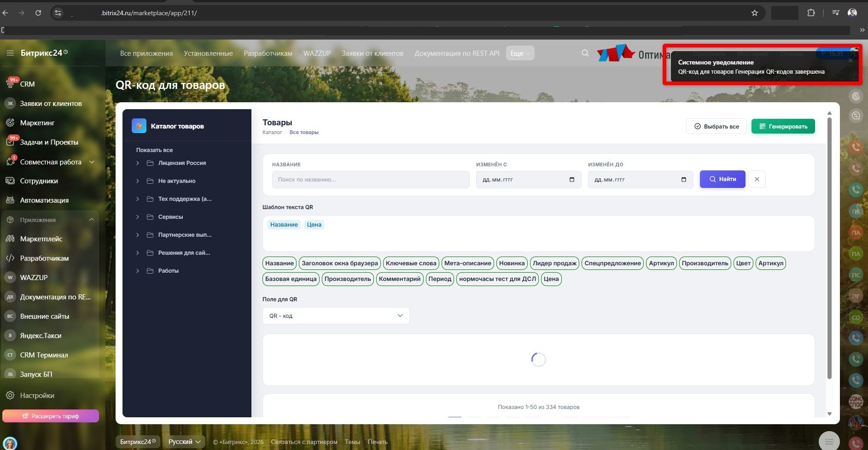Focus the Поиск по названию input field
The image size is (868, 450).
[371, 180]
